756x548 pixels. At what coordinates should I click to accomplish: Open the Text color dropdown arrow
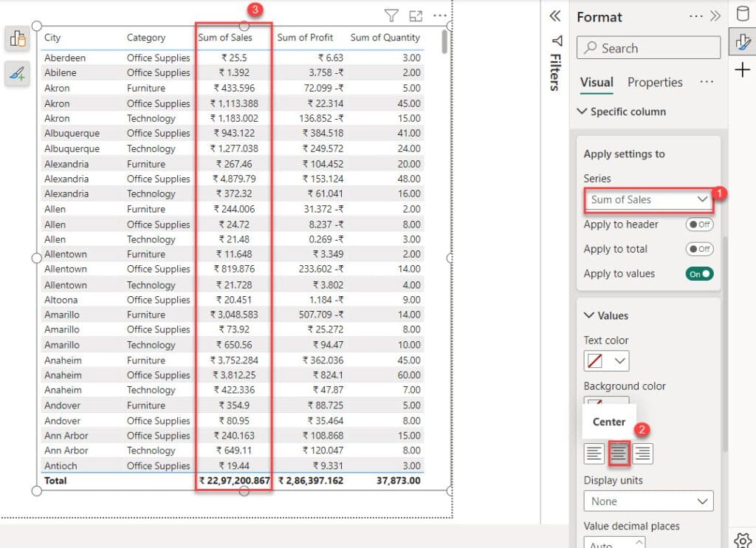point(619,361)
